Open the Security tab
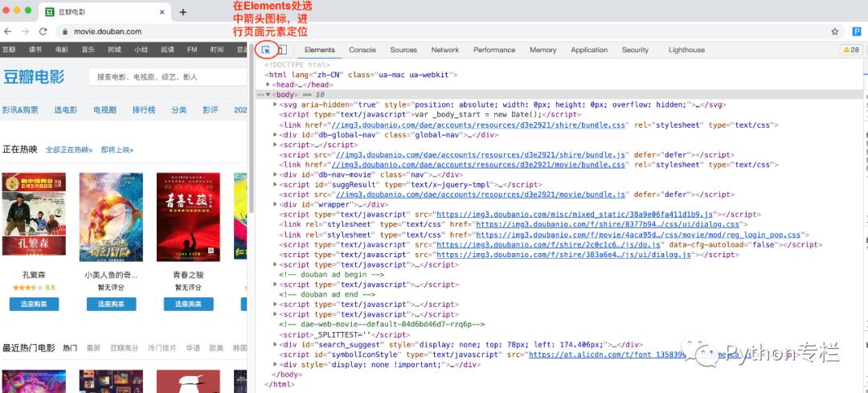The height and width of the screenshot is (393, 868). (635, 50)
